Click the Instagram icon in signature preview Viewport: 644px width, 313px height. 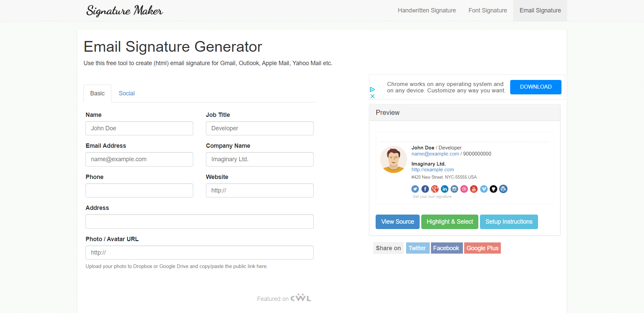pos(454,189)
